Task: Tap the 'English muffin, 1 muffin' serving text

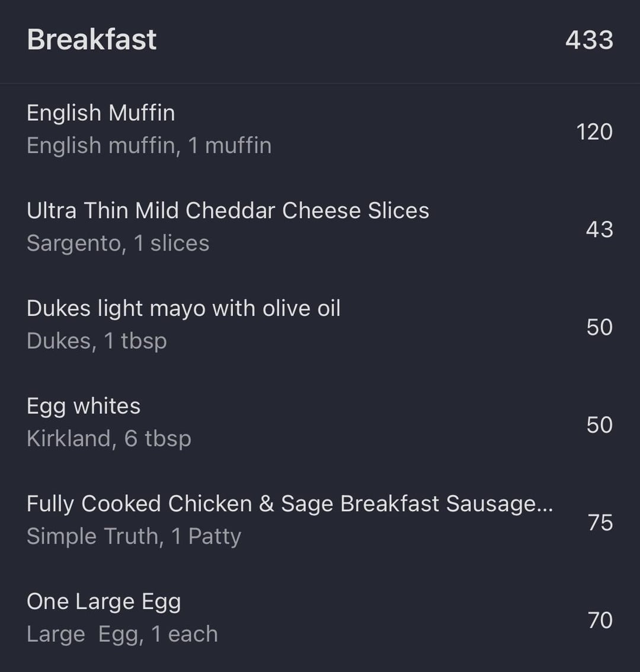Action: 149,145
